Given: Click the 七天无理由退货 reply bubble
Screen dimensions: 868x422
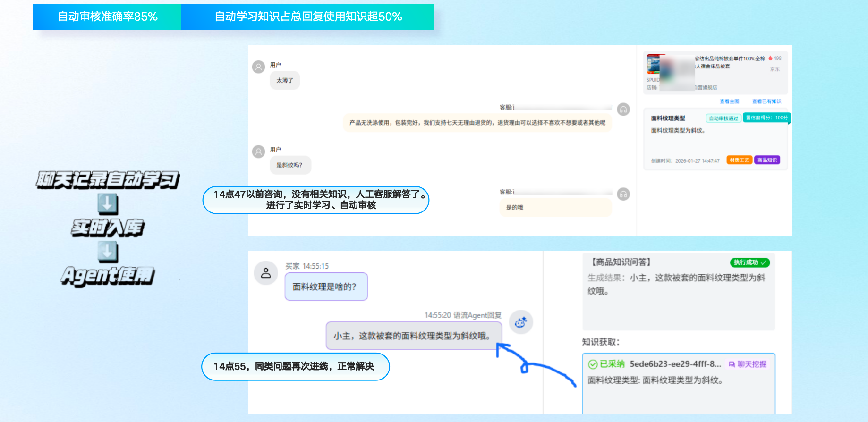Looking at the screenshot, I should point(477,123).
